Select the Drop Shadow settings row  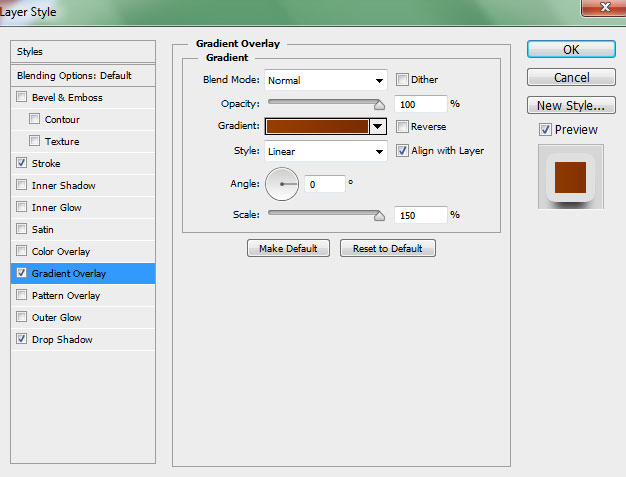[x=83, y=339]
